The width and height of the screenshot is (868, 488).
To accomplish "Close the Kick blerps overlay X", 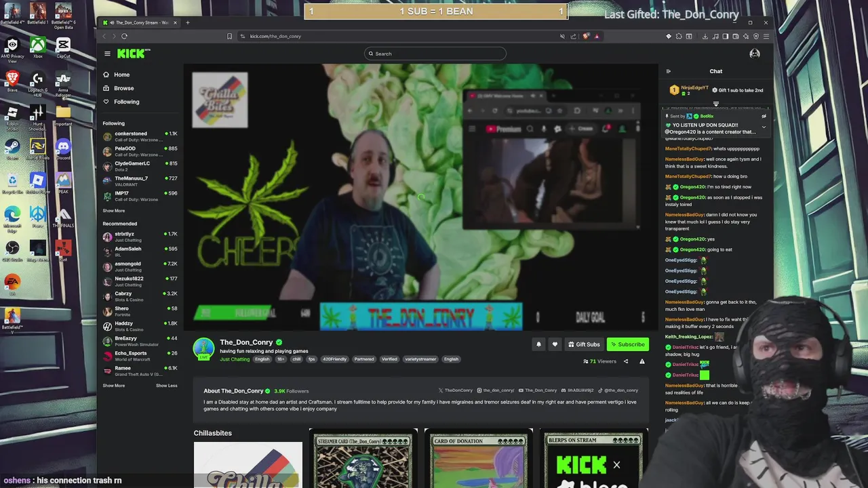I will click(616, 465).
